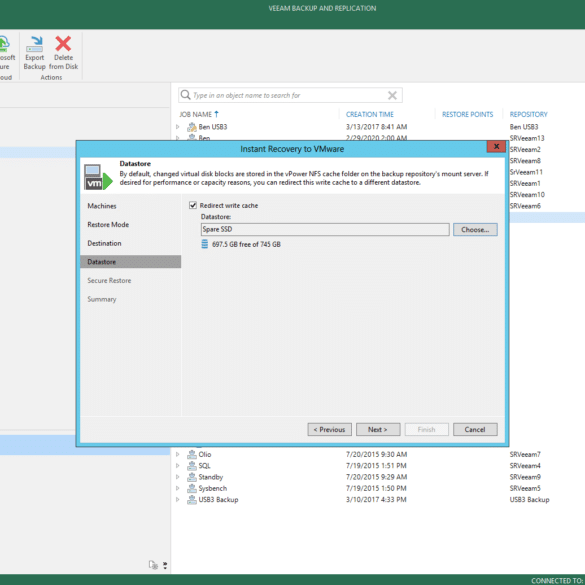Close the Instant Recovery to VMware dialog
Viewport: 585px width, 585px height.
click(x=496, y=147)
